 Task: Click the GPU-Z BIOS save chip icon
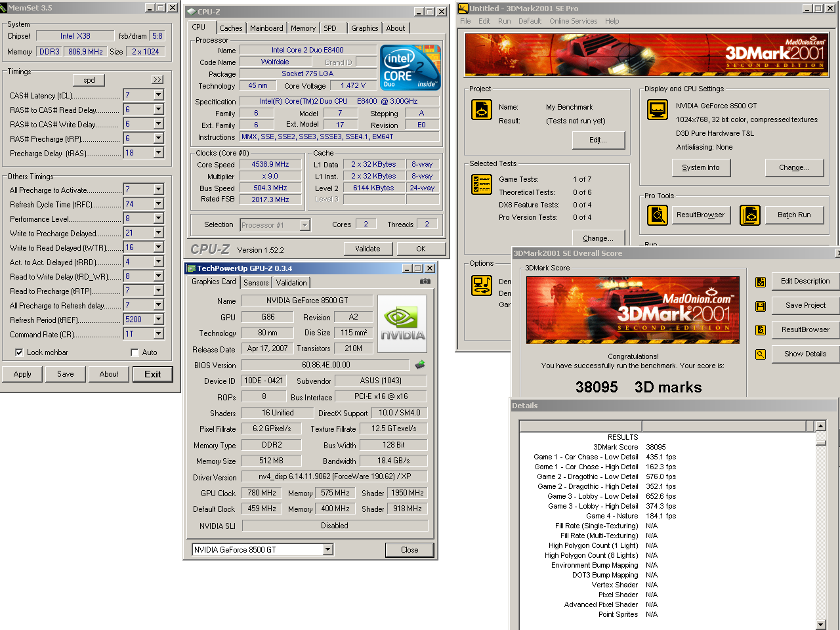pos(420,364)
